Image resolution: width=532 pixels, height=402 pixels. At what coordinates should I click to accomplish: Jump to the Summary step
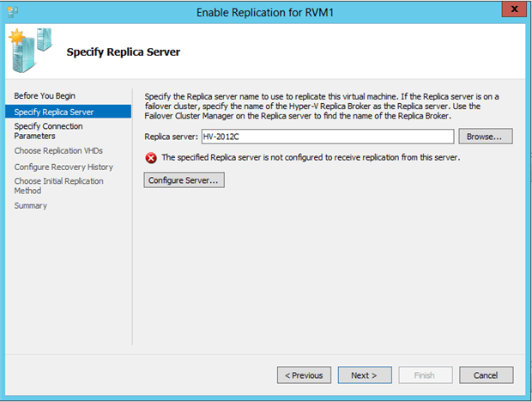click(30, 205)
